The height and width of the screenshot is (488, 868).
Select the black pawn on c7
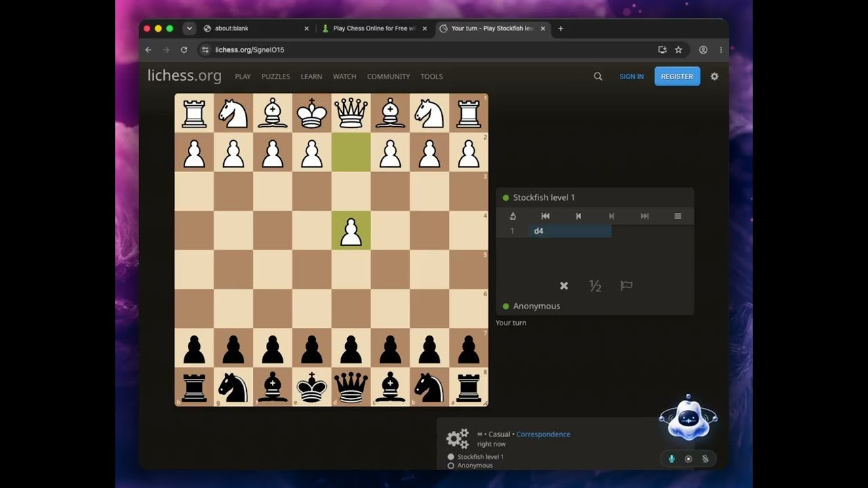(390, 348)
